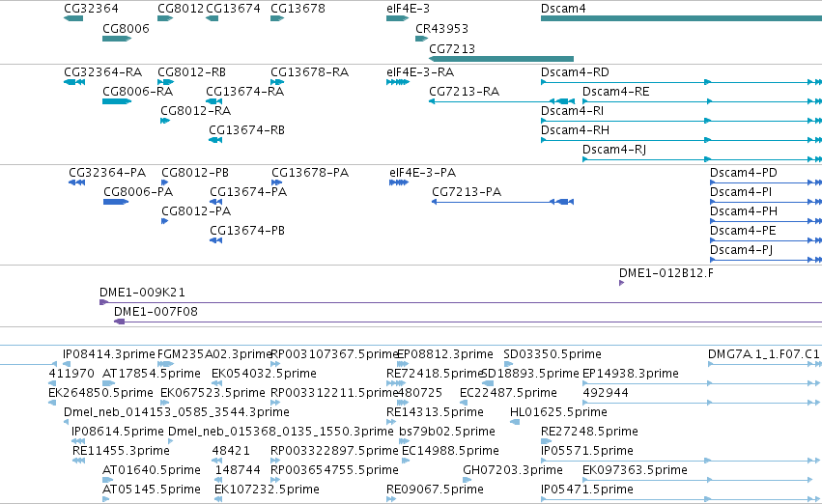Select clone DME1-007F08 label

(156, 312)
